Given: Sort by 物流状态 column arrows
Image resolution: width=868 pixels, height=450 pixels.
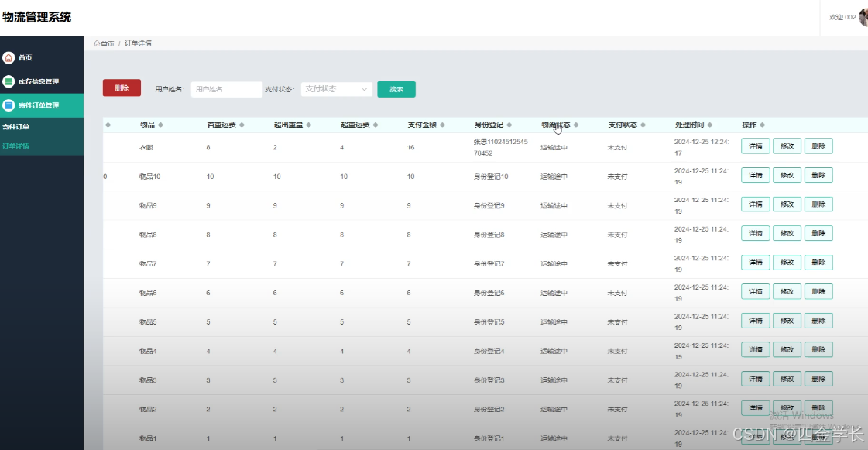Looking at the screenshot, I should pyautogui.click(x=576, y=125).
